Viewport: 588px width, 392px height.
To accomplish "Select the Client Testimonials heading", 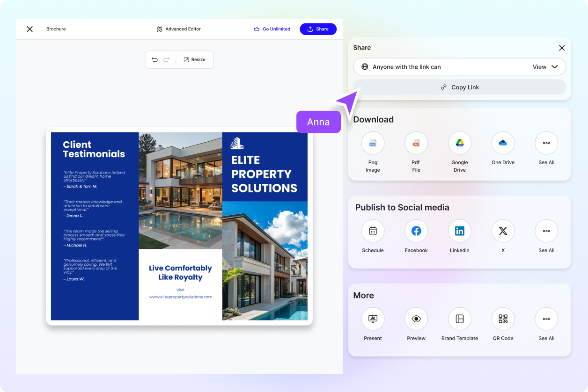I will click(94, 149).
